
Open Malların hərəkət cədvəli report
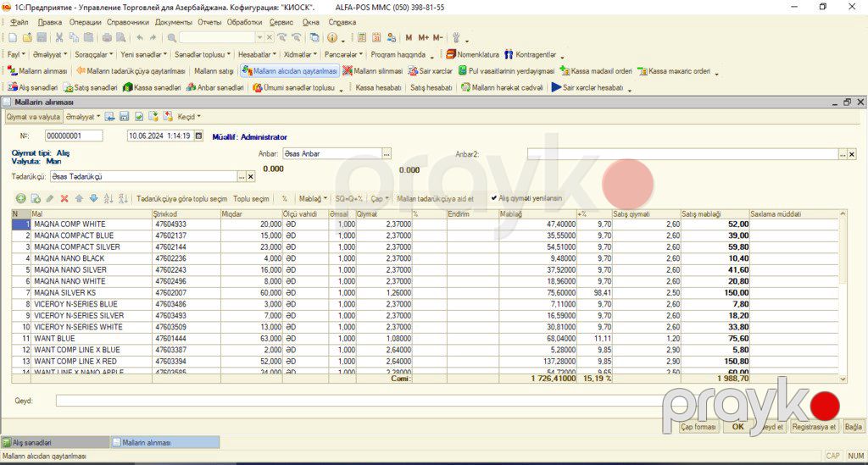click(x=502, y=87)
